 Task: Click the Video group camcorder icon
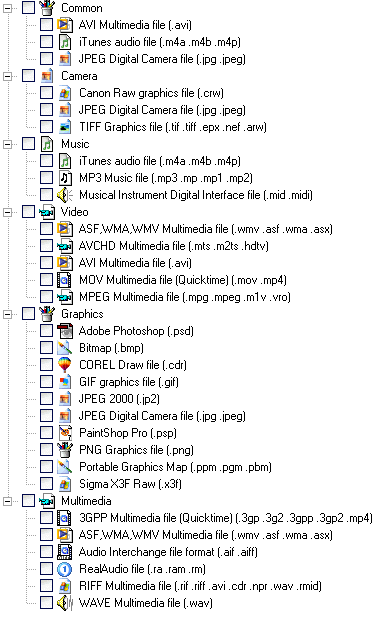[x=47, y=212]
